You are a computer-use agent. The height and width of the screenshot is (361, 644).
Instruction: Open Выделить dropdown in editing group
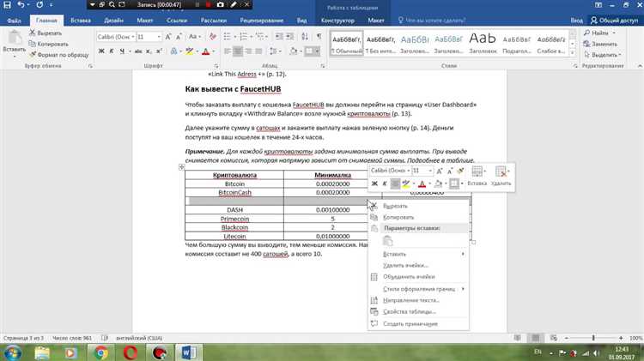click(x=603, y=55)
